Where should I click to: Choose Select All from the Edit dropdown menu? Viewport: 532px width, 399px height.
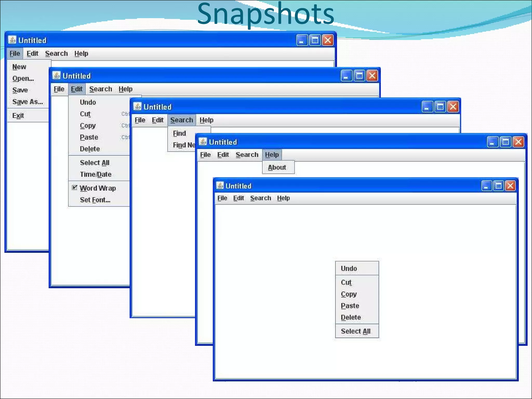pos(99,163)
